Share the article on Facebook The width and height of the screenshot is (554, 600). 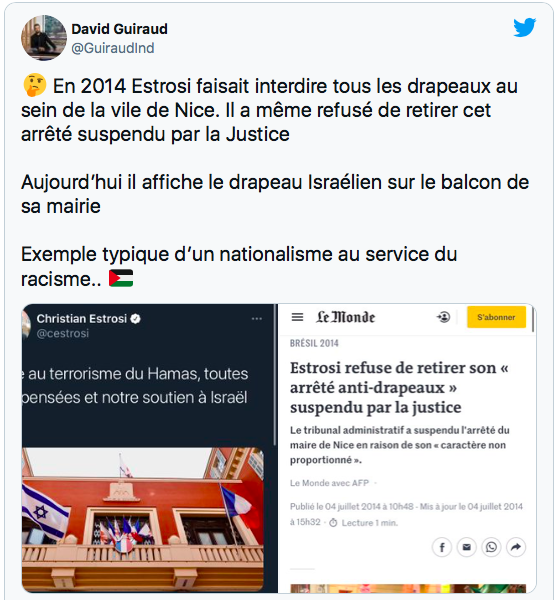[x=442, y=547]
